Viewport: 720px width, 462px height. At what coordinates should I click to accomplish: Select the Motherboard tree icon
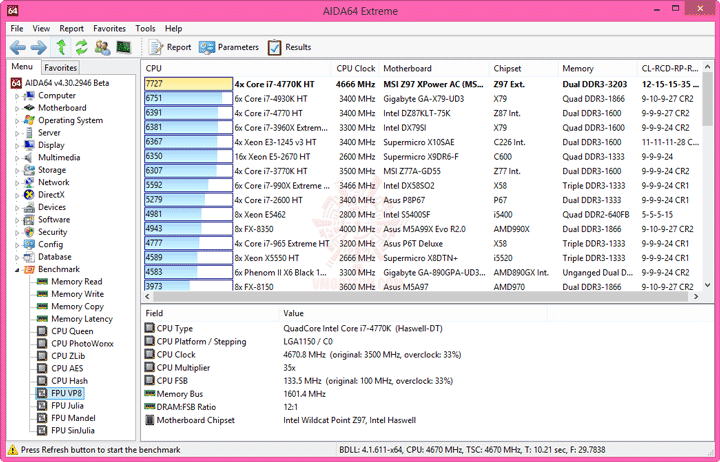(x=29, y=108)
